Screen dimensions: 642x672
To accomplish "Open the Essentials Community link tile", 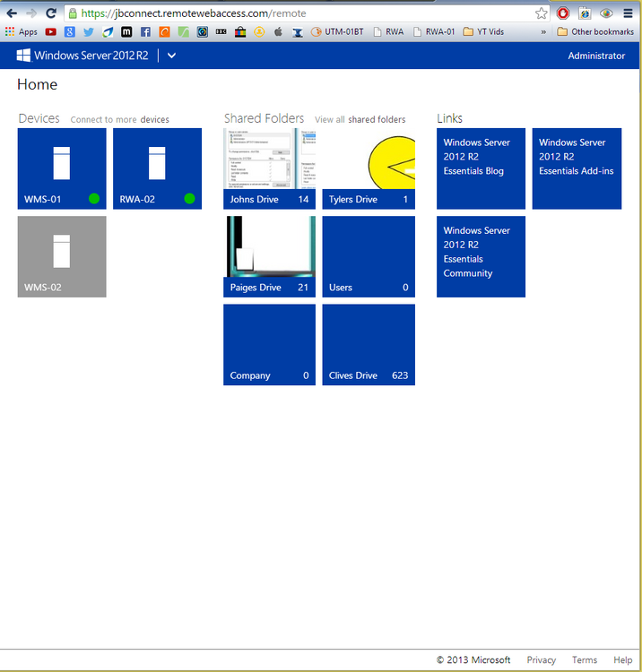I will [481, 256].
